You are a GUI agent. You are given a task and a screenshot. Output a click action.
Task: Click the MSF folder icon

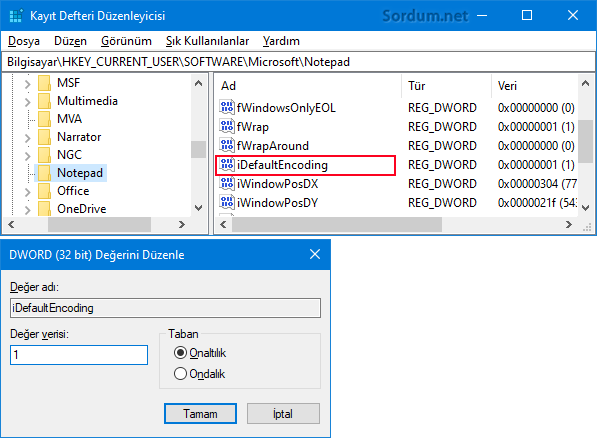[x=45, y=83]
